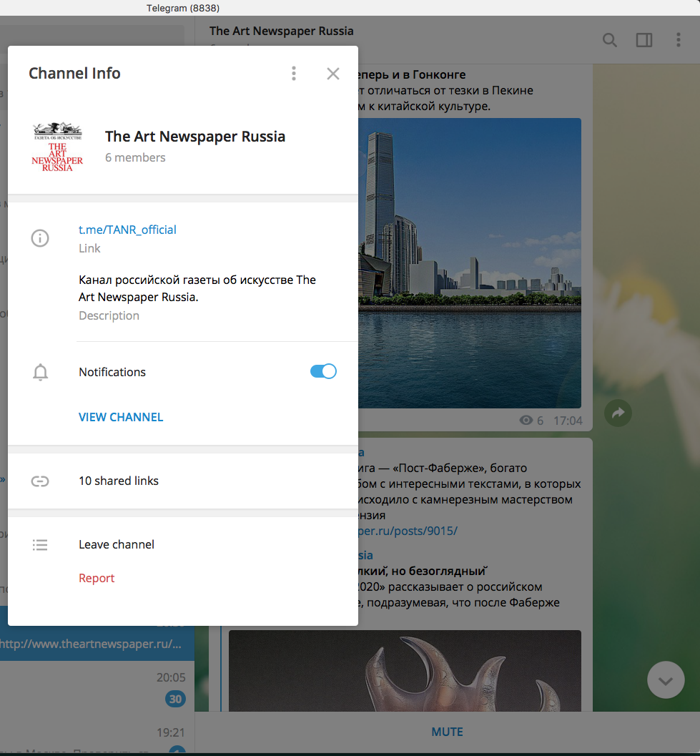Click the search icon in chat header
Screen dimensions: 700x756
[609, 40]
